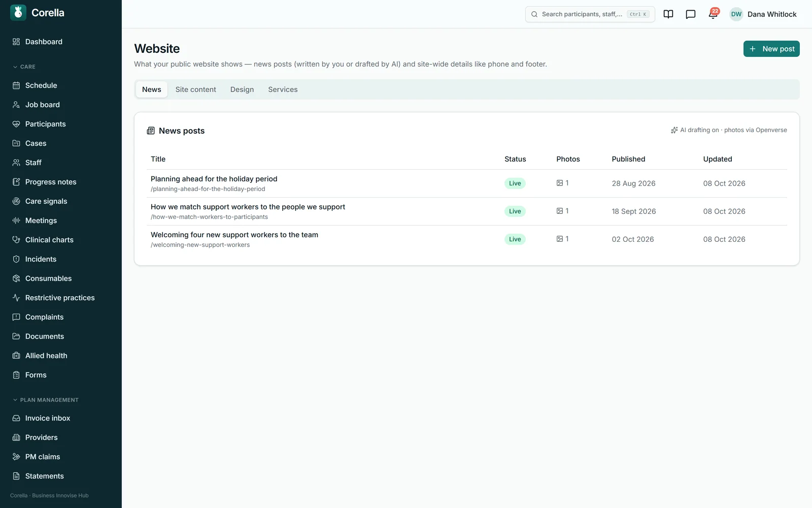The image size is (812, 508).
Task: Open Job board icon in sidebar
Action: click(16, 105)
